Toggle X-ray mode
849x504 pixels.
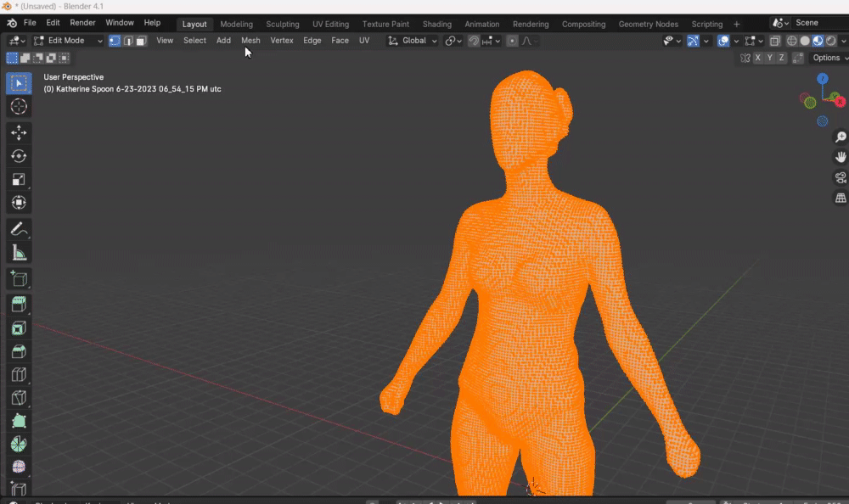tap(775, 41)
